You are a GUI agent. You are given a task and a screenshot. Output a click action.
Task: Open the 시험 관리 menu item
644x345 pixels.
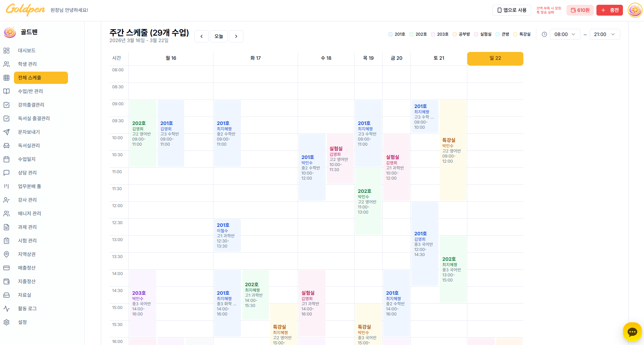coord(7,240)
